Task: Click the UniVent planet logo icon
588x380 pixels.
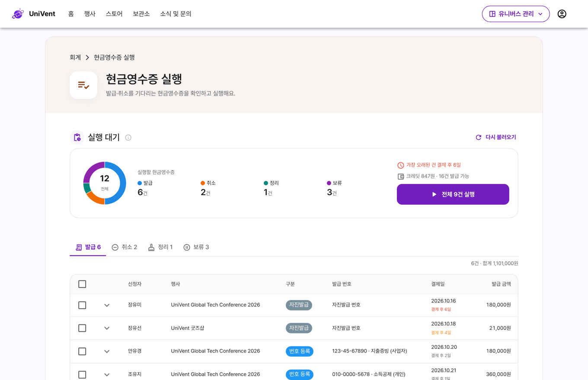Action: (18, 14)
